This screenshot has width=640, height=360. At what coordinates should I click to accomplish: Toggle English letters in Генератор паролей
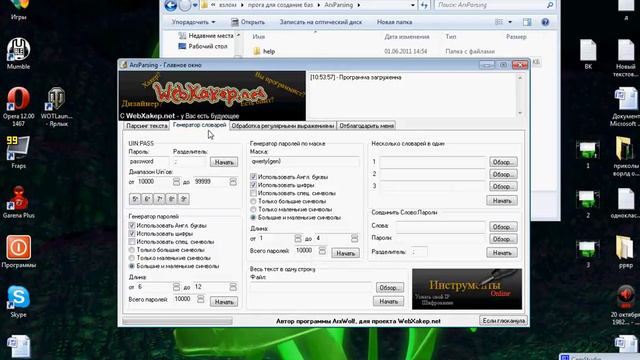pyautogui.click(x=132, y=225)
